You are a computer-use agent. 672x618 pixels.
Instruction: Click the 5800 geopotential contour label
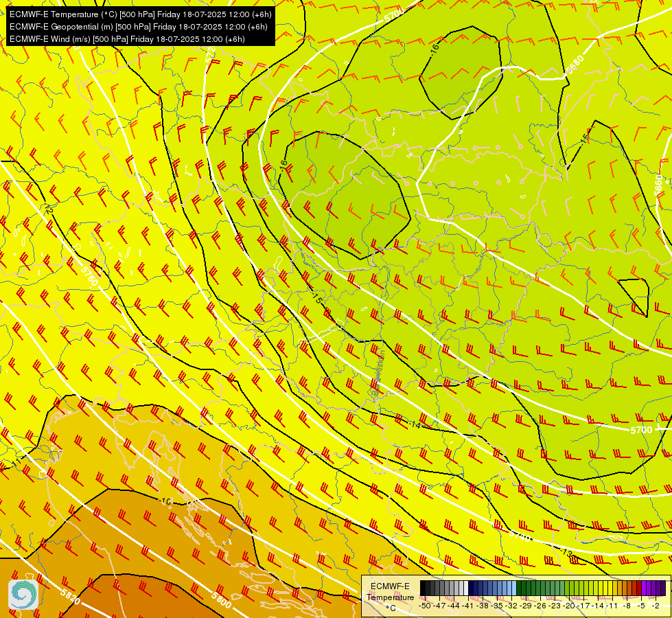click(221, 599)
